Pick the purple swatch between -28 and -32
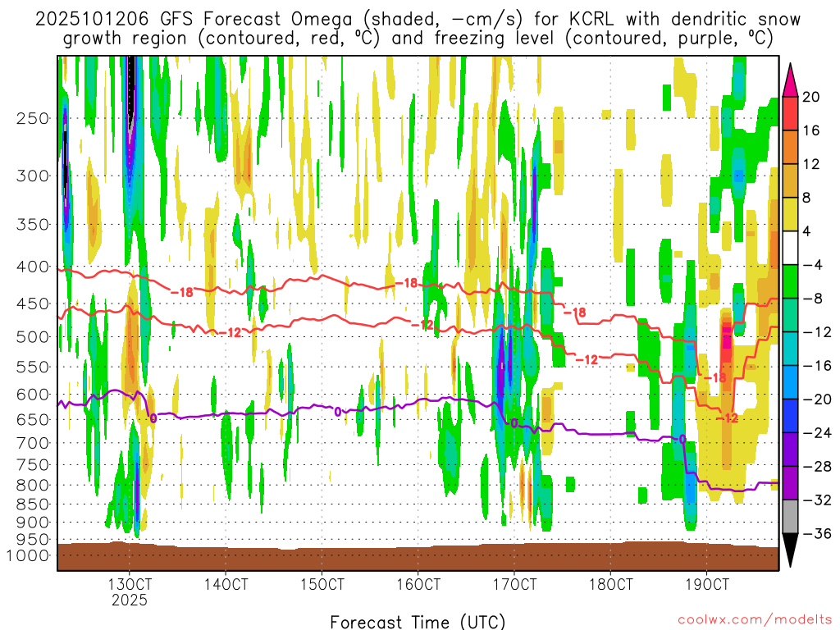This screenshot has height=630, width=840. pos(790,483)
